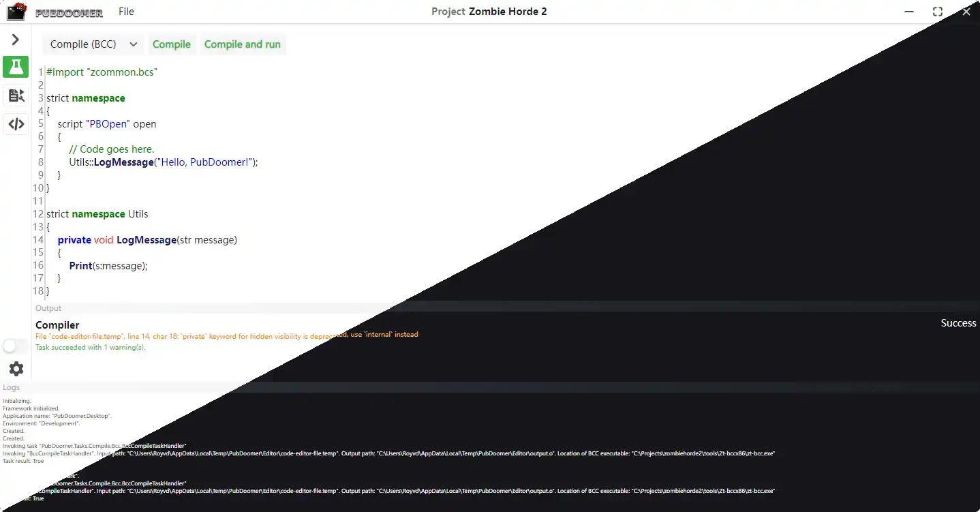Screen dimensions: 980x512
Task: Click the #import "zcommon.bcs" line
Action: [102, 72]
